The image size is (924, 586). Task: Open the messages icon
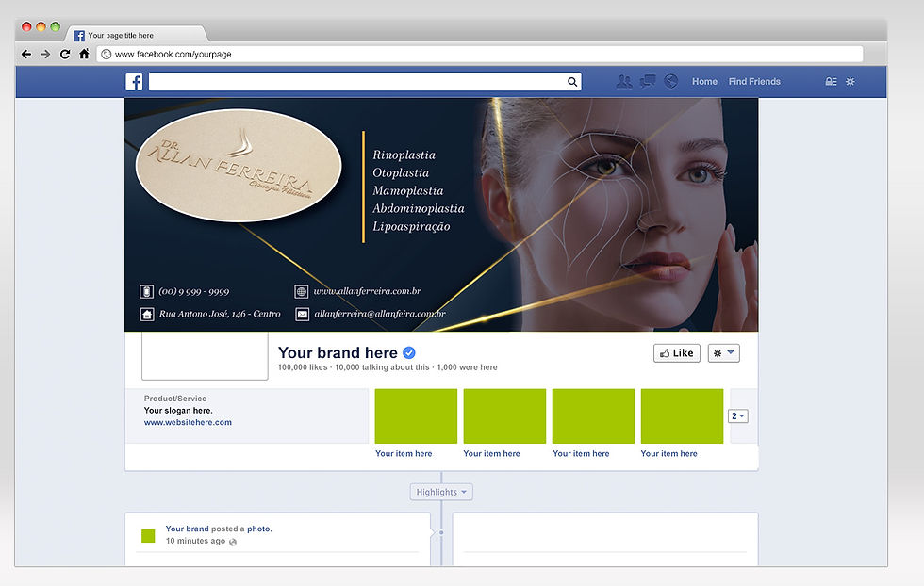[648, 81]
